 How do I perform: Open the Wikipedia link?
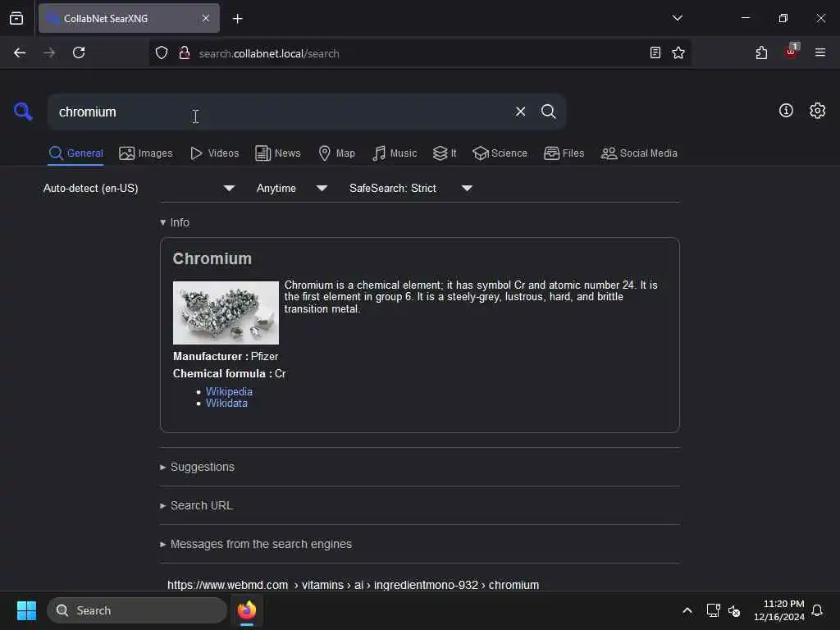click(x=229, y=391)
